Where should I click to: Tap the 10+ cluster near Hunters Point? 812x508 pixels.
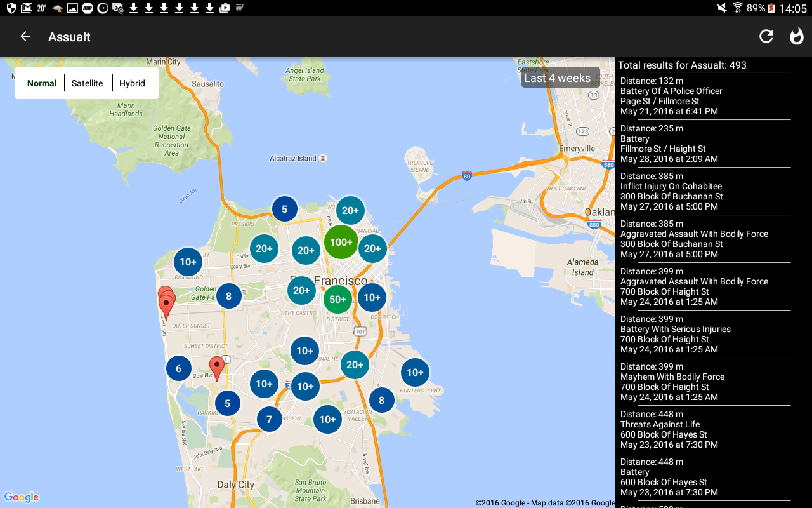point(415,373)
